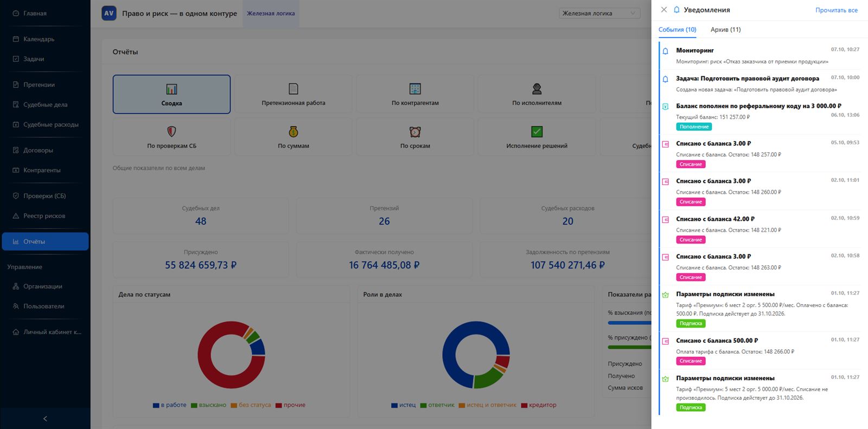
Task: Open Контрагенты in sidebar
Action: click(x=45, y=170)
